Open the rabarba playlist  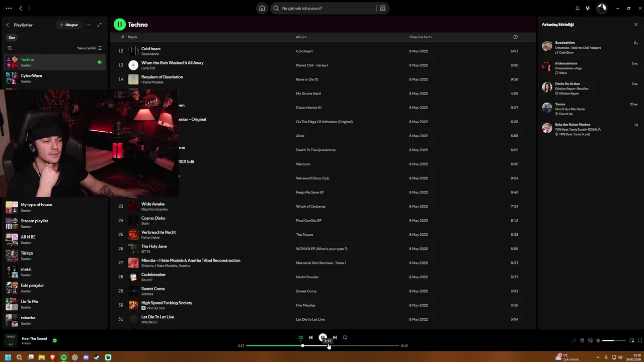click(55, 320)
